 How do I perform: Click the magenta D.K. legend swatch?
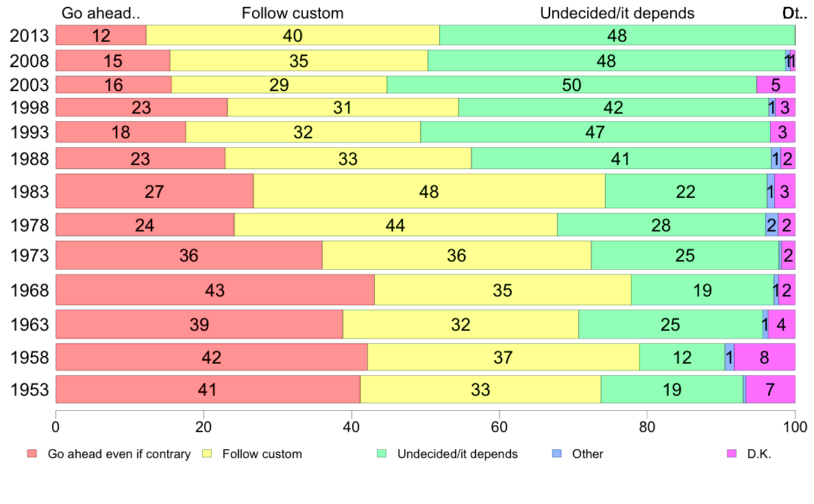(x=732, y=453)
